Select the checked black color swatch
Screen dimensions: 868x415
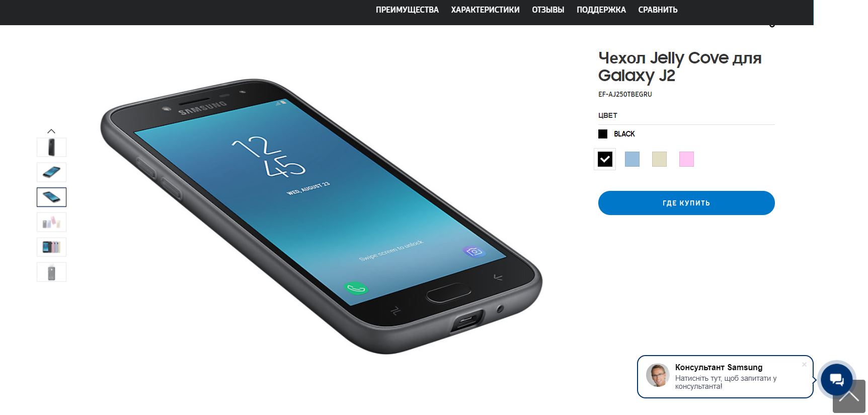(605, 159)
